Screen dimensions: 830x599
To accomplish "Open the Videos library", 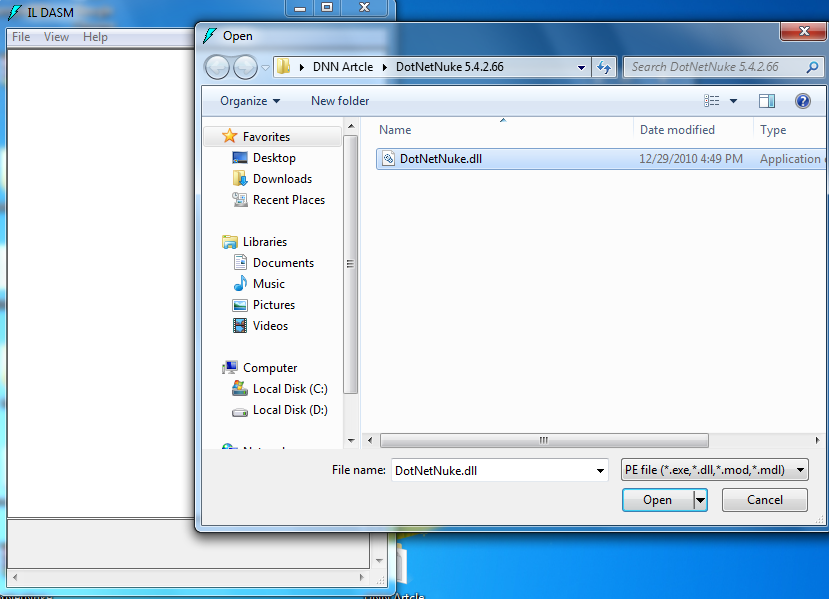I will tap(270, 326).
